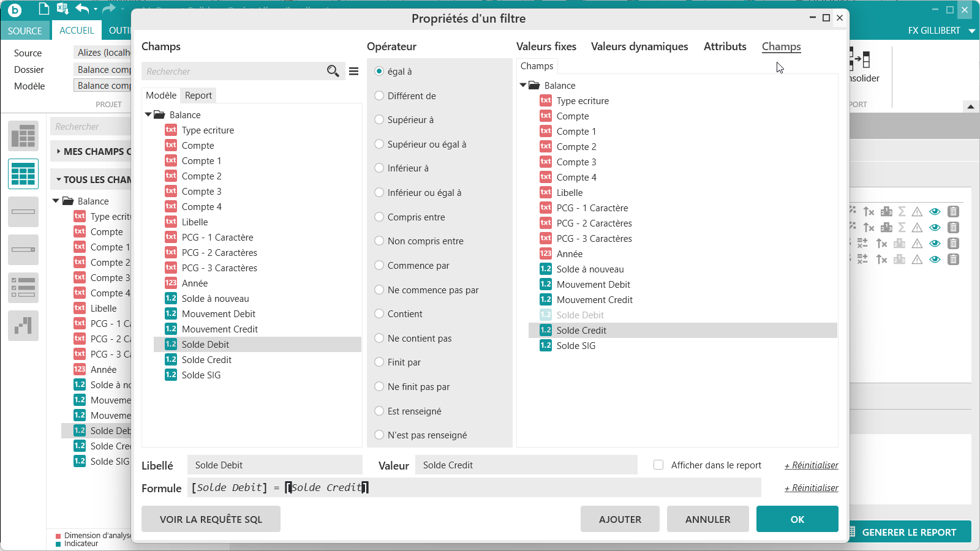This screenshot has width=980, height=551.
Task: Select the chart icon in left sidebar
Action: tap(23, 325)
